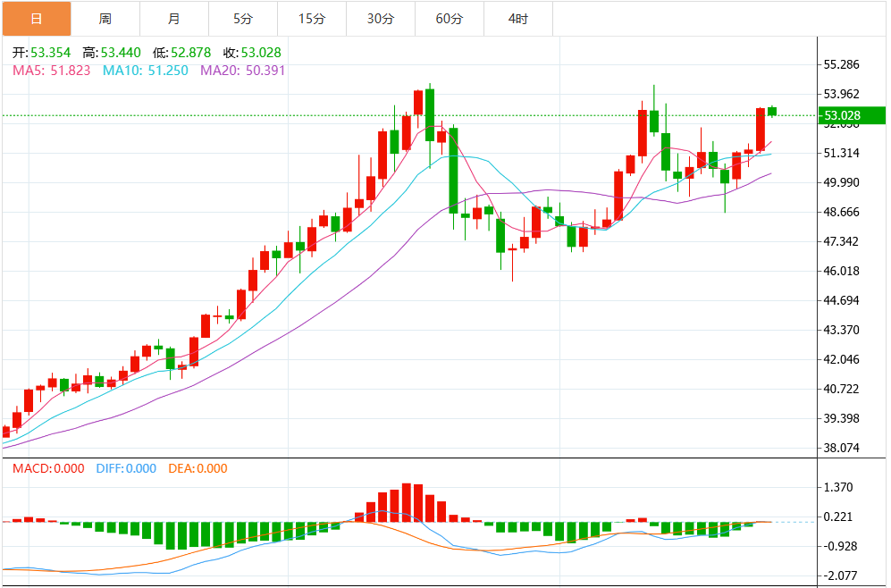Click the 39.398 price axis label
Image resolution: width=891 pixels, height=588 pixels.
point(842,419)
